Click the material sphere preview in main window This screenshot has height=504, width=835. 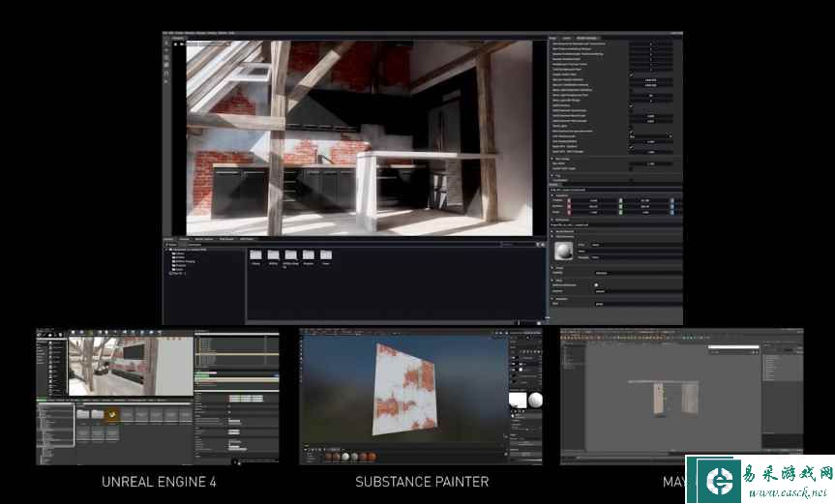pyautogui.click(x=563, y=252)
